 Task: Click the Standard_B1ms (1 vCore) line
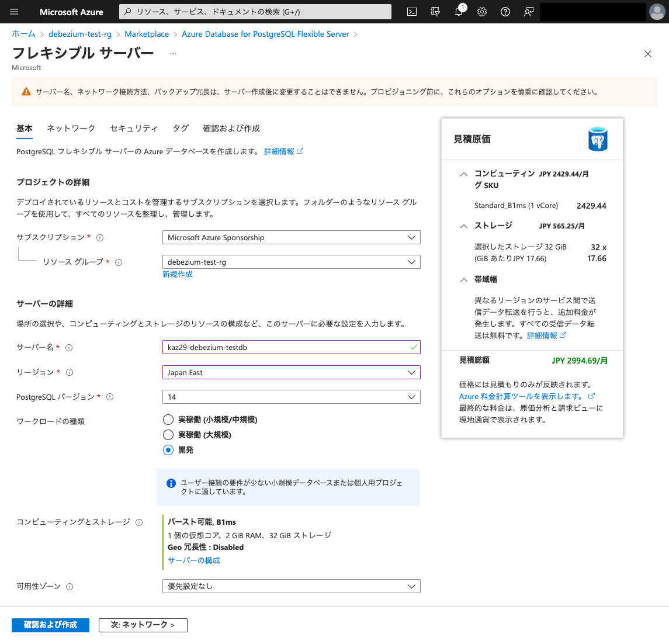point(517,206)
